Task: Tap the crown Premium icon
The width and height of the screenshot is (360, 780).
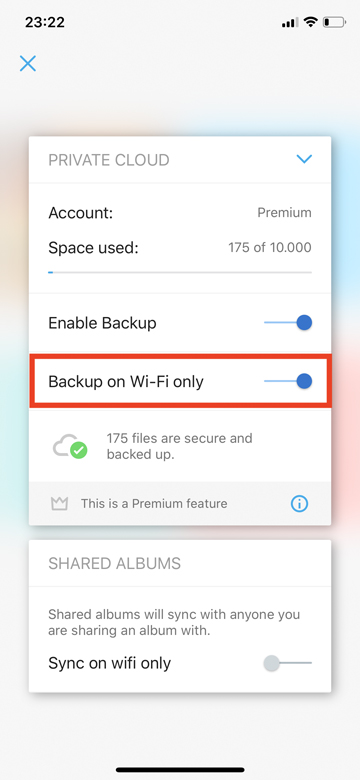Action: pyautogui.click(x=59, y=503)
